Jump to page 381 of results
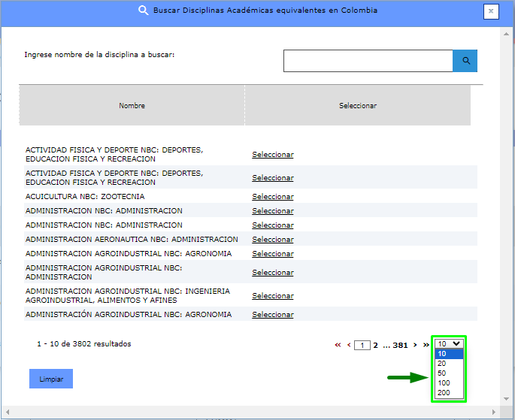The width and height of the screenshot is (515, 420). point(400,346)
